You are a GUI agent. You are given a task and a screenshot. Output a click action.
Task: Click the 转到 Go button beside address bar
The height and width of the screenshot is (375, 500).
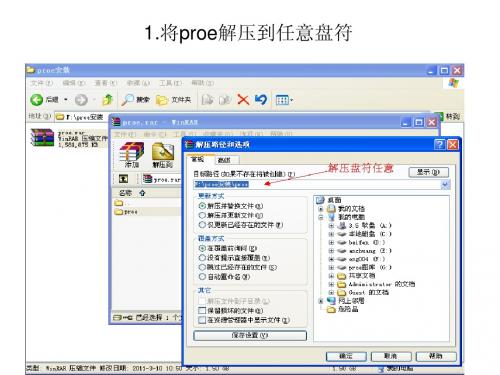449,116
